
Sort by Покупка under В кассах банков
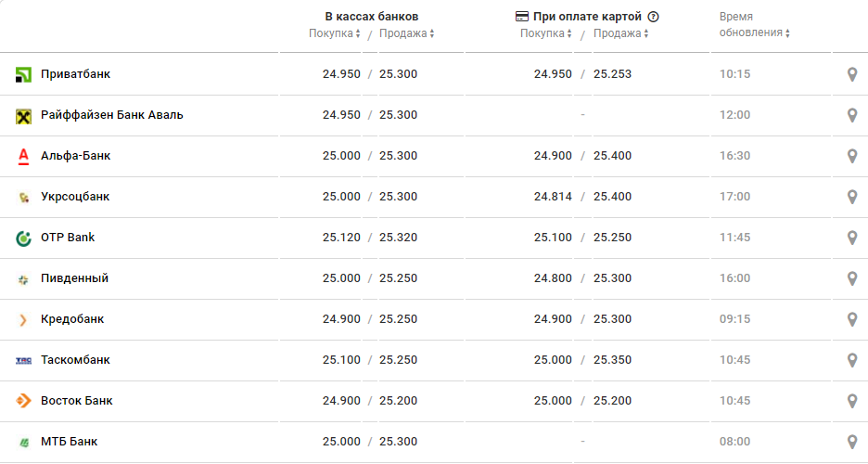335,33
